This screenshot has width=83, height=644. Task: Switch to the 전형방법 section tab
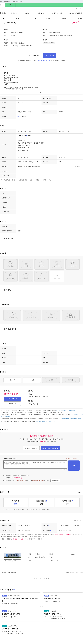pos(64,19)
